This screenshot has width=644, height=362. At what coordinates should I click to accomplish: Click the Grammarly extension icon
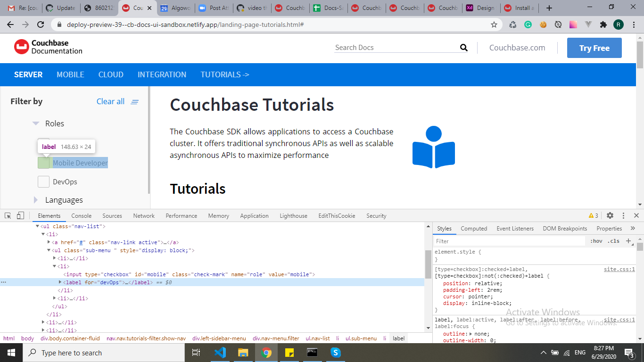pos(528,25)
